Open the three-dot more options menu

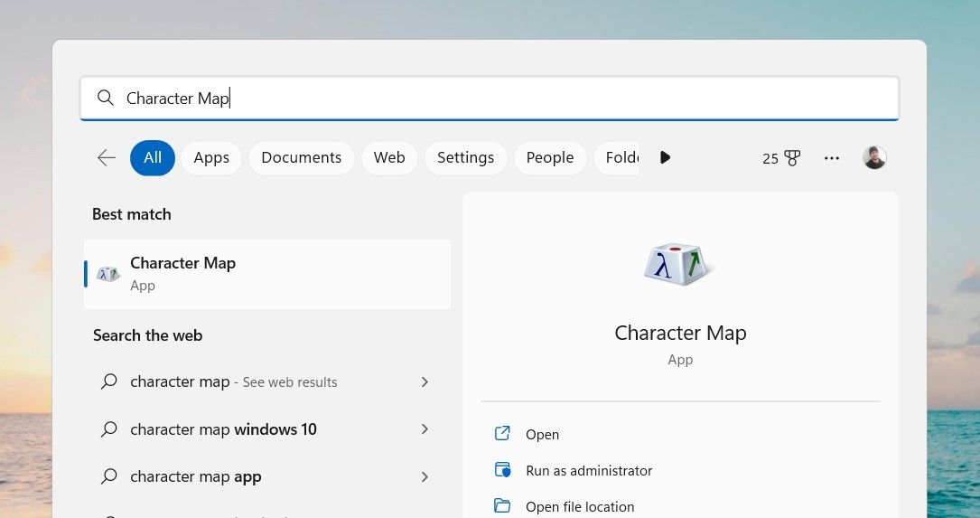(x=832, y=158)
